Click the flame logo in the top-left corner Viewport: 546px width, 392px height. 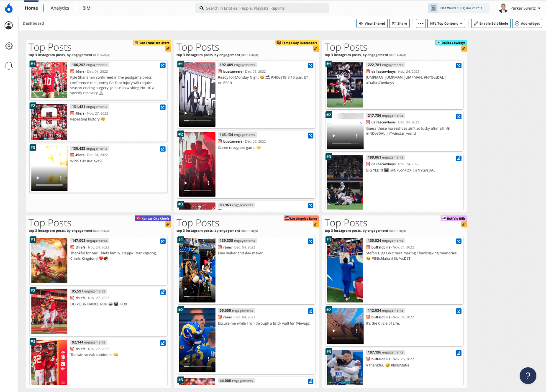tap(9, 8)
